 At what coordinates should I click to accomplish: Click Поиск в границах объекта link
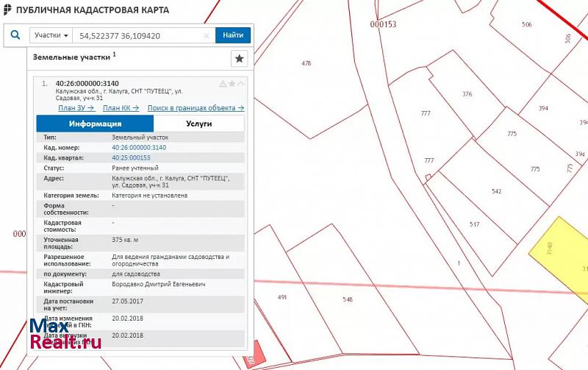click(196, 107)
